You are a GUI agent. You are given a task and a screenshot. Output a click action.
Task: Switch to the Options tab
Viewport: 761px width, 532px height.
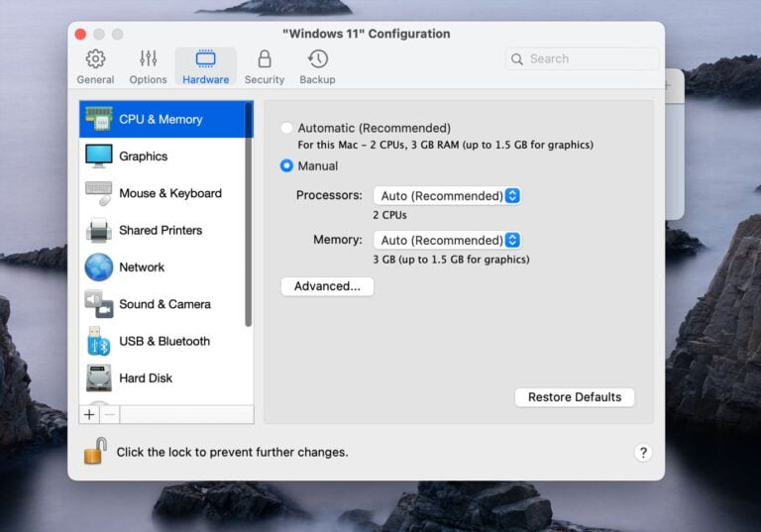coord(148,66)
